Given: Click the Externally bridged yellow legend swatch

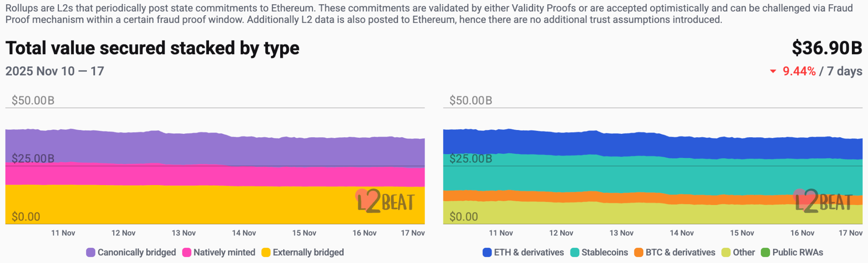Looking at the screenshot, I should pyautogui.click(x=266, y=252).
